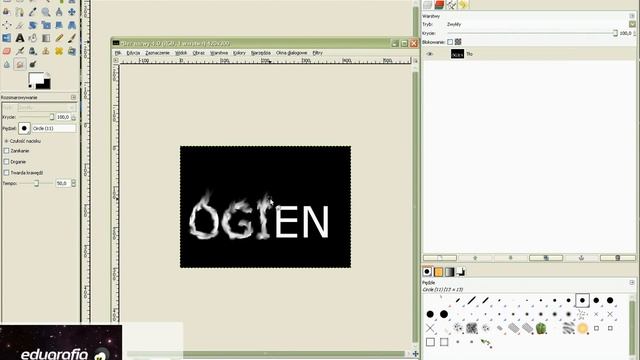Viewport: 640px width, 360px height.
Task: Create a new layer button
Action: [440, 258]
